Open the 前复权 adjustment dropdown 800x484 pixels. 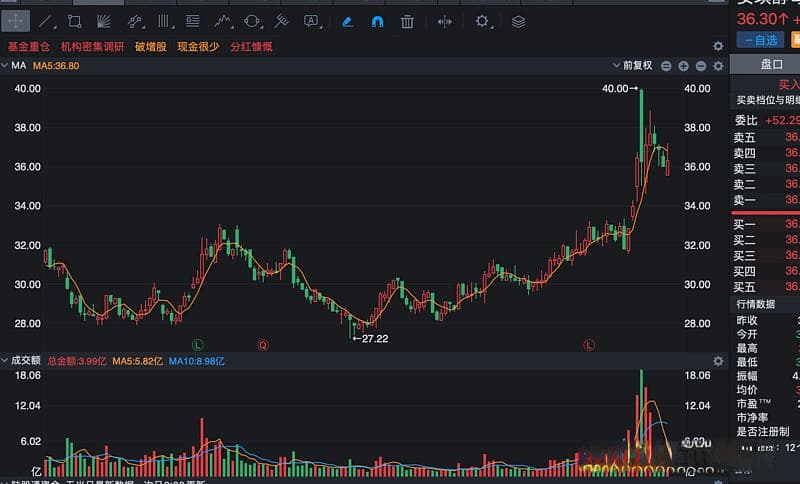633,65
